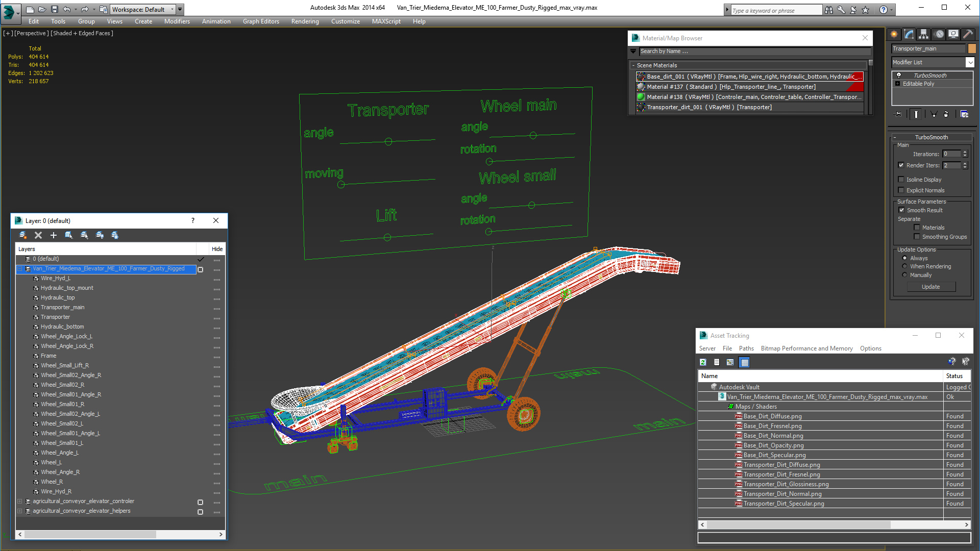Screen dimensions: 980x551
Task: Click Transporter angle slider handle in viewport
Action: 388,141
